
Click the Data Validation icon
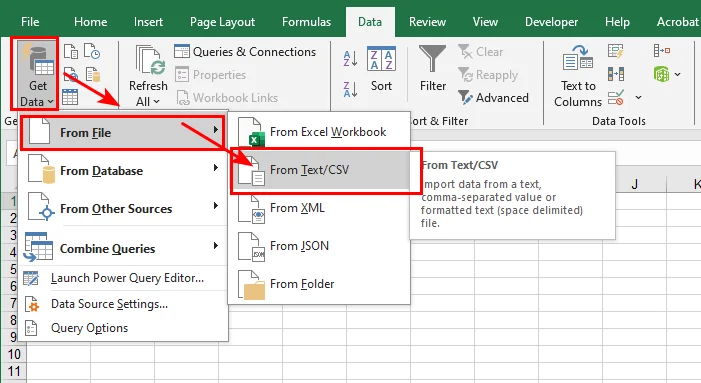pos(616,97)
